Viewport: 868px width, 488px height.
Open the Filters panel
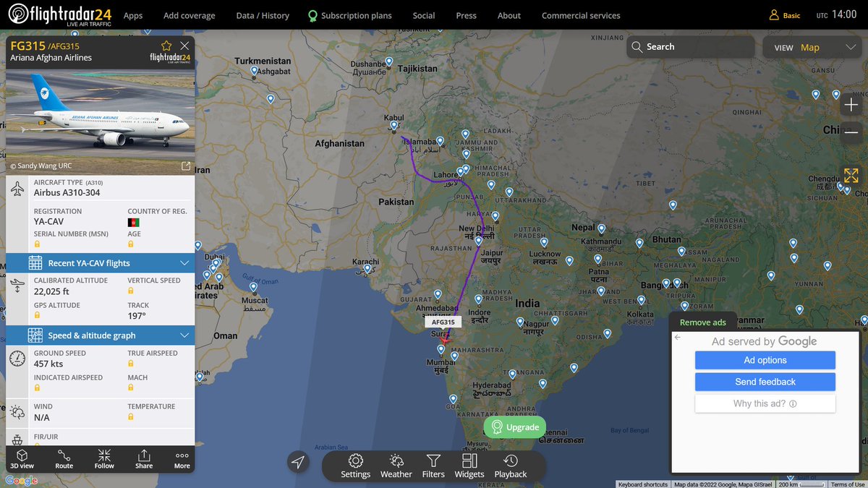coord(433,466)
